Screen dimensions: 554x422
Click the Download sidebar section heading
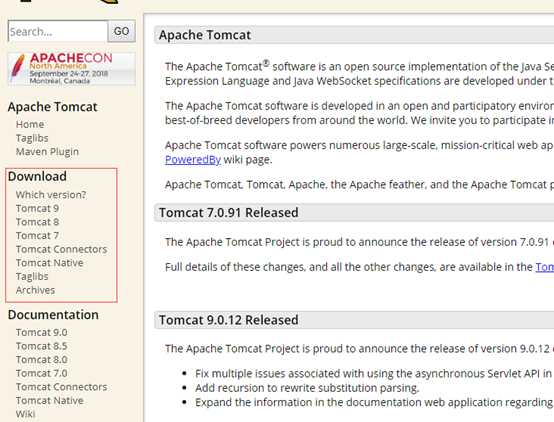click(x=37, y=176)
